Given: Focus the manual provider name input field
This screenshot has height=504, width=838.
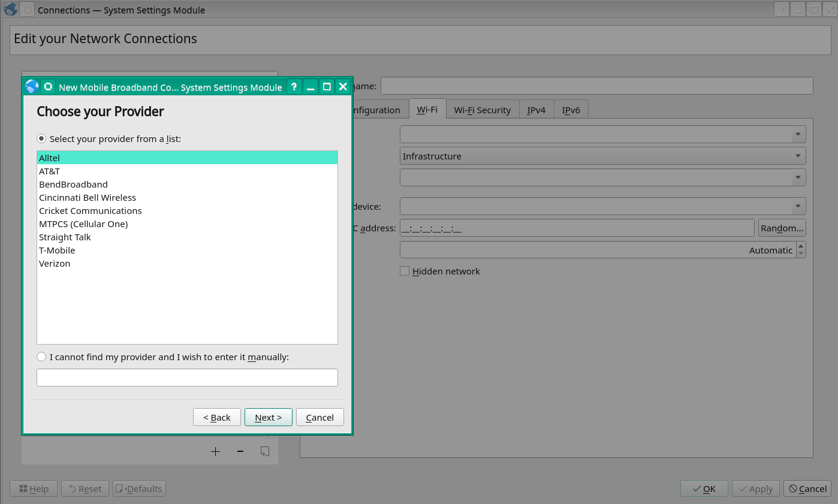Looking at the screenshot, I should [187, 378].
